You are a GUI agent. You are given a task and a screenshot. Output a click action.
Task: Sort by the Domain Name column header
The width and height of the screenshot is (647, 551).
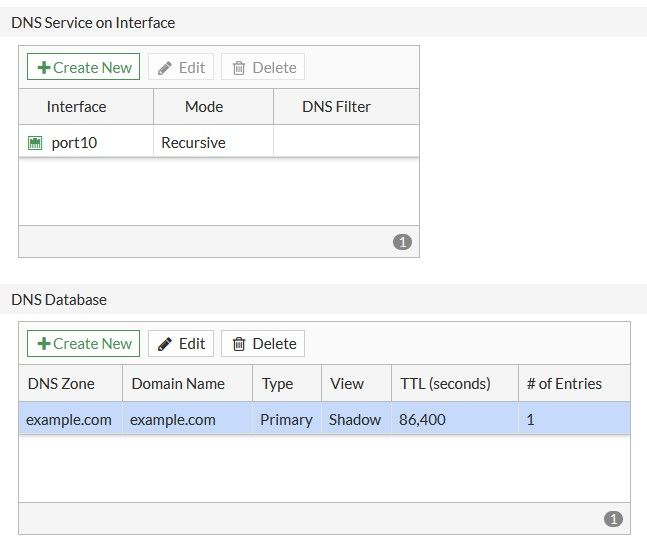pyautogui.click(x=178, y=383)
